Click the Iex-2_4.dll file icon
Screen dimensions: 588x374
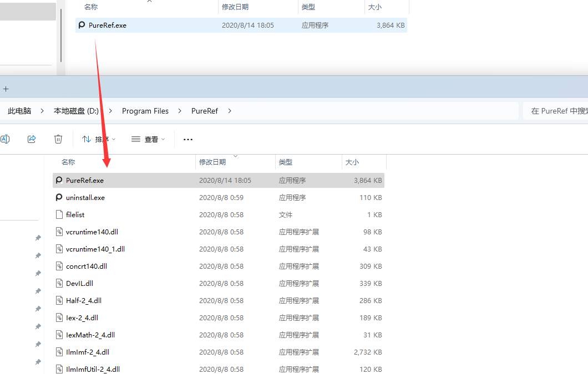pos(59,318)
